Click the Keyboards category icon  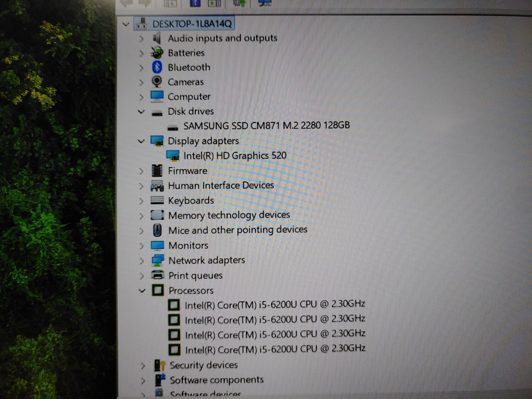(x=157, y=200)
